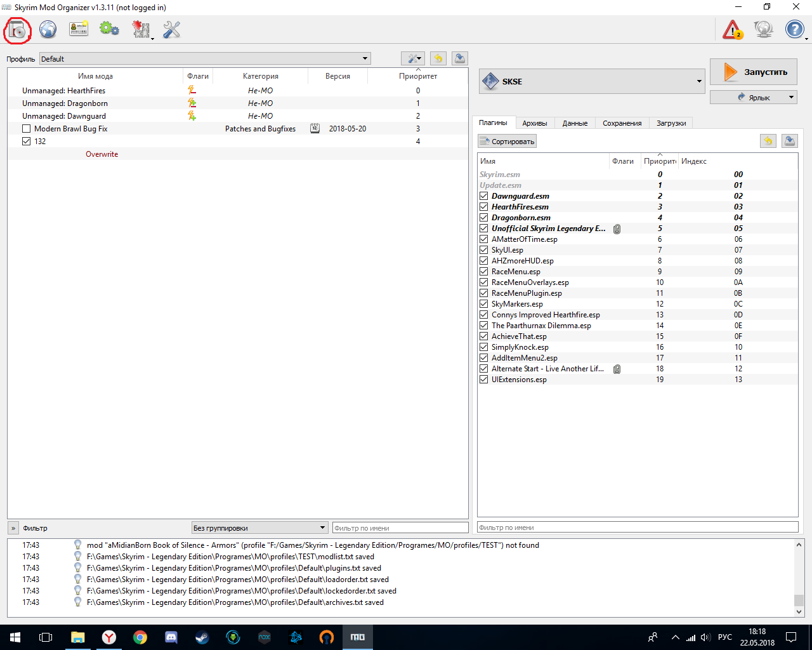Open the Ярлык shortcut dropdown

pos(754,97)
